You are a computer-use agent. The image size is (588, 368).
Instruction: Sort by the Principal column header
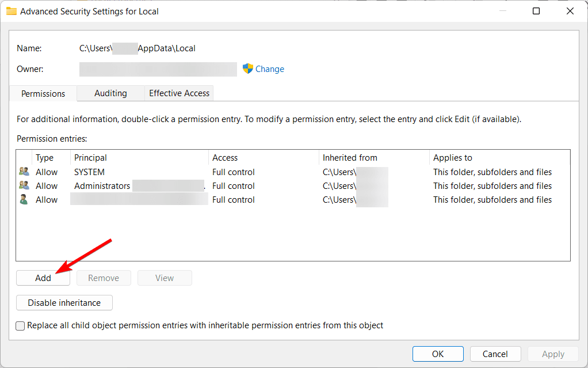click(90, 158)
